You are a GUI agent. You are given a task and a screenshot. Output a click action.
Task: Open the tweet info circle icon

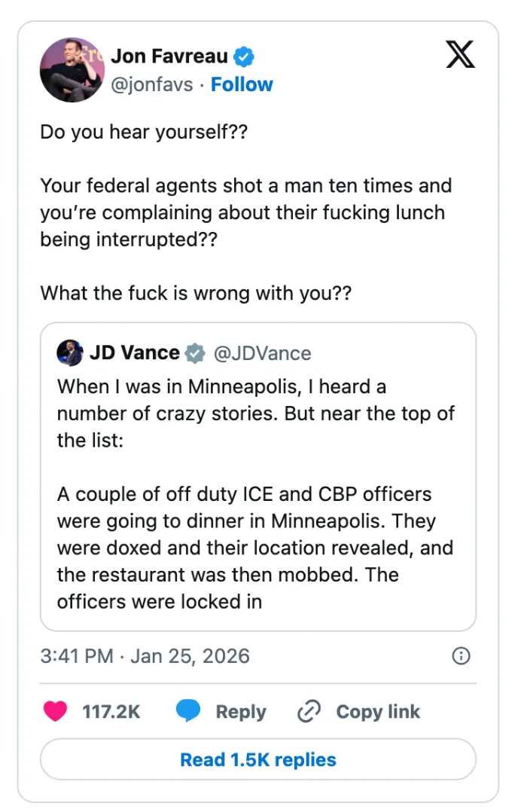(x=461, y=656)
